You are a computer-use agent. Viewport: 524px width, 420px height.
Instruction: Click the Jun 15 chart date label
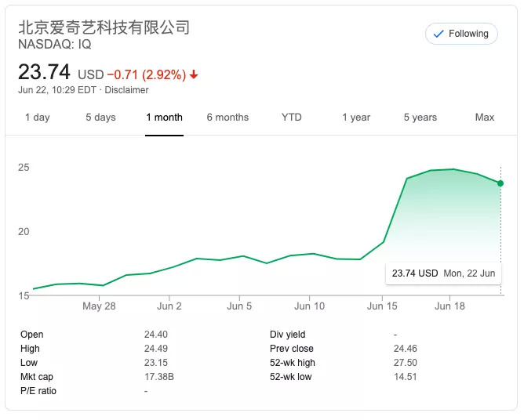tap(382, 306)
